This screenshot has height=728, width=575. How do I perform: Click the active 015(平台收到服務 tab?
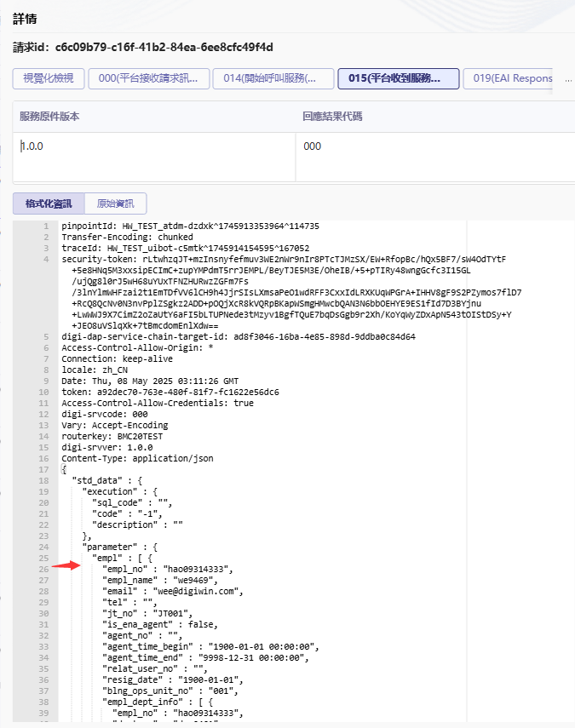(x=398, y=79)
